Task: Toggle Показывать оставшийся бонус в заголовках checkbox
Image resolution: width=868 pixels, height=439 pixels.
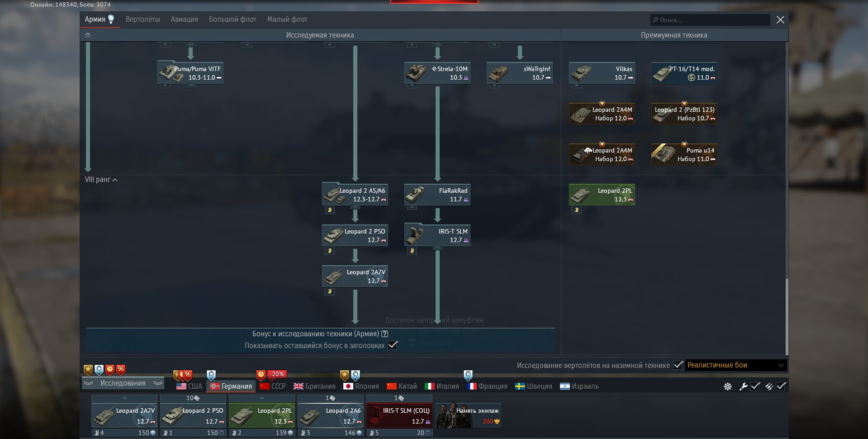Action: tap(393, 345)
